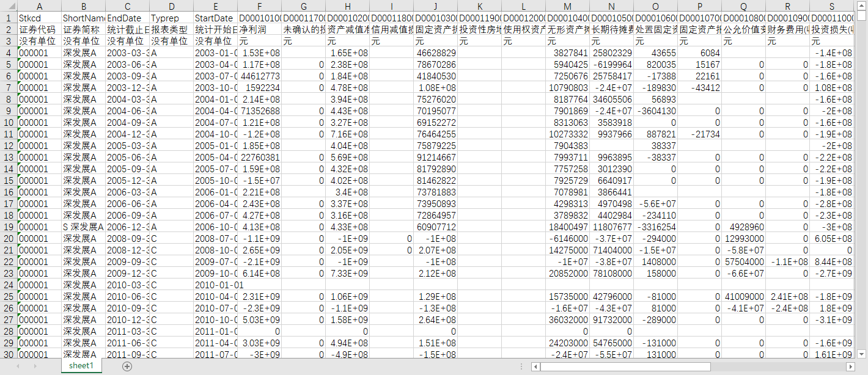Select the 长期待摊 cell in column N
The image size is (868, 375).
611,29
